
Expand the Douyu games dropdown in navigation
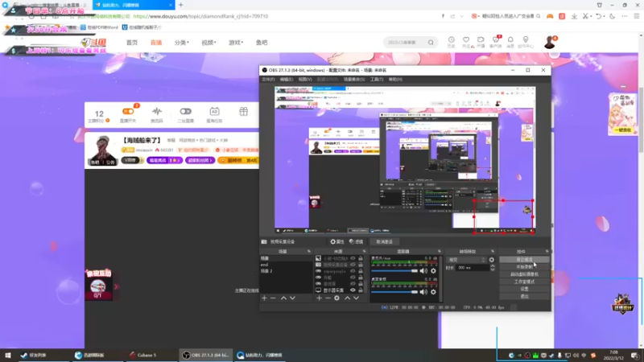(x=236, y=43)
